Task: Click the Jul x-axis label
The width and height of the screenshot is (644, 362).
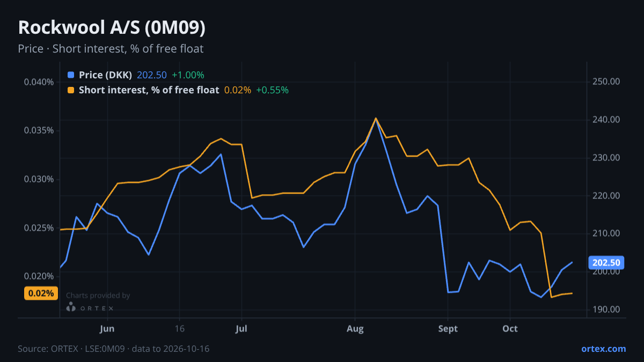Action: pos(241,328)
